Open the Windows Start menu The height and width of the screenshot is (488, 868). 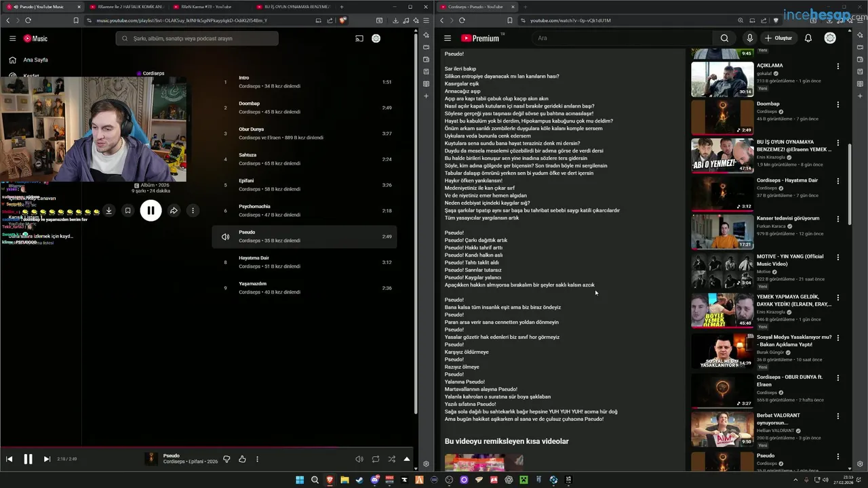point(300,480)
